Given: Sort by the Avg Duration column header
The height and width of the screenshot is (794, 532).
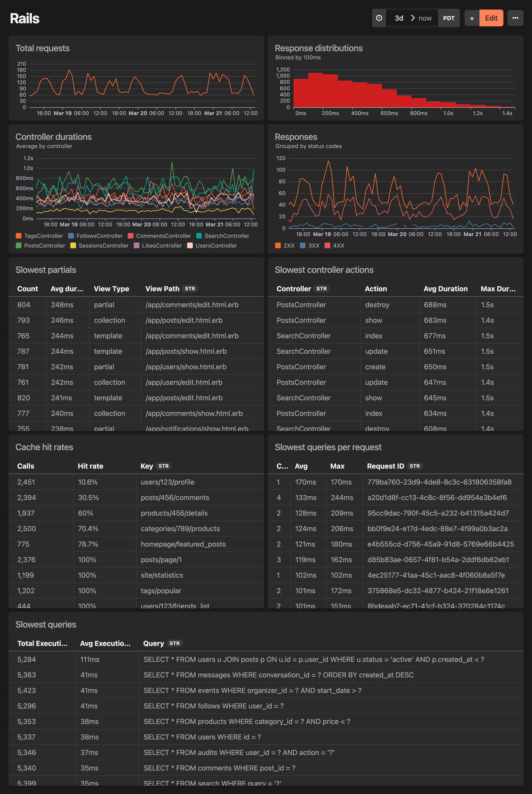Looking at the screenshot, I should click(446, 288).
